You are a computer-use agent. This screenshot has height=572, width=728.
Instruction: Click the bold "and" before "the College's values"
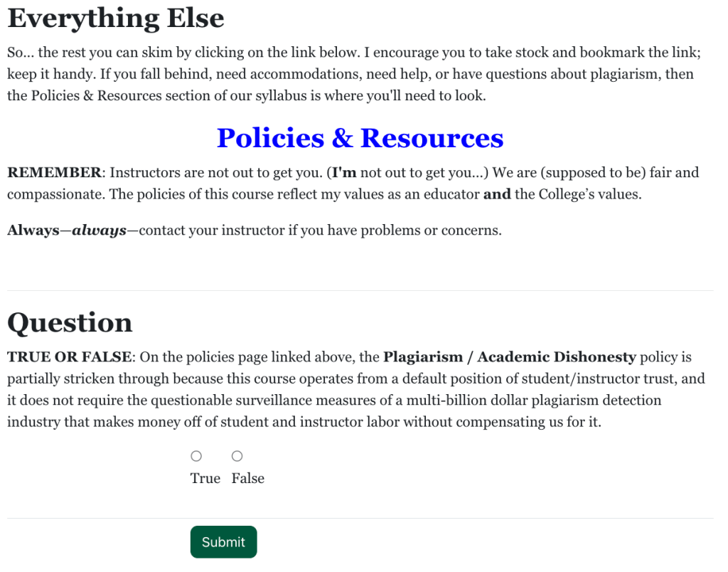coord(497,194)
